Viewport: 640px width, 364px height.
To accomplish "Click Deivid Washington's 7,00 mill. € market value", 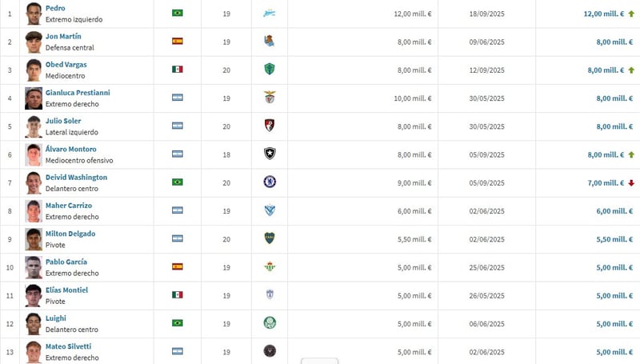I will tap(605, 182).
